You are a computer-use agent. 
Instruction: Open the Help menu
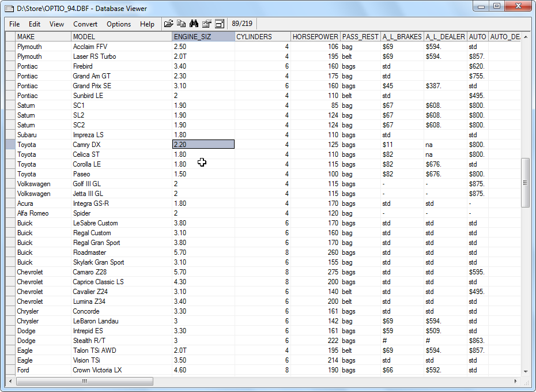[x=147, y=24]
